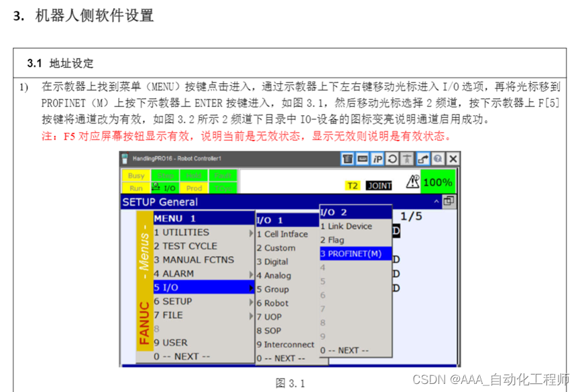Select 1 UTILITIES in MENU 1
This screenshot has height=392, width=580.
(204, 233)
